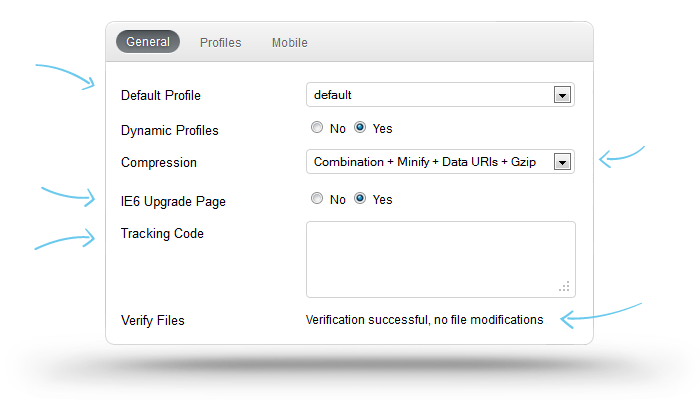700x400 pixels.
Task: Click inside the Tracking Code text area
Action: (438, 258)
